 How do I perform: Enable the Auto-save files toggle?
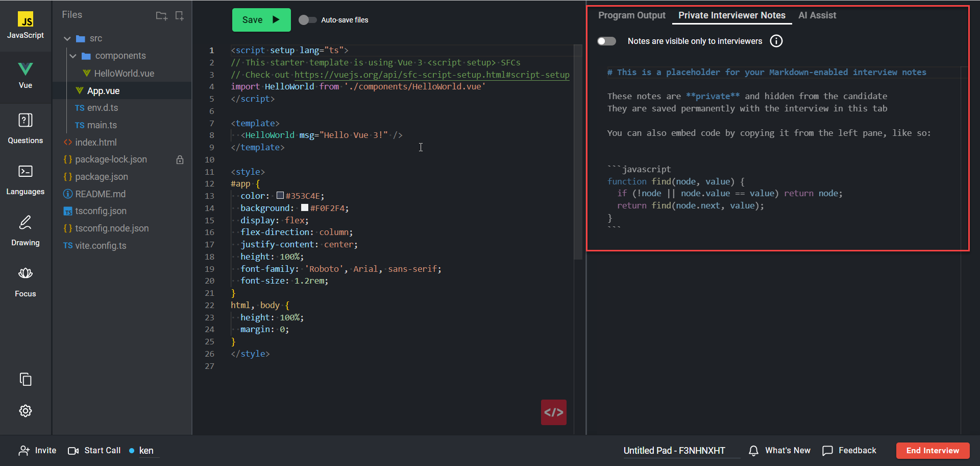point(307,20)
